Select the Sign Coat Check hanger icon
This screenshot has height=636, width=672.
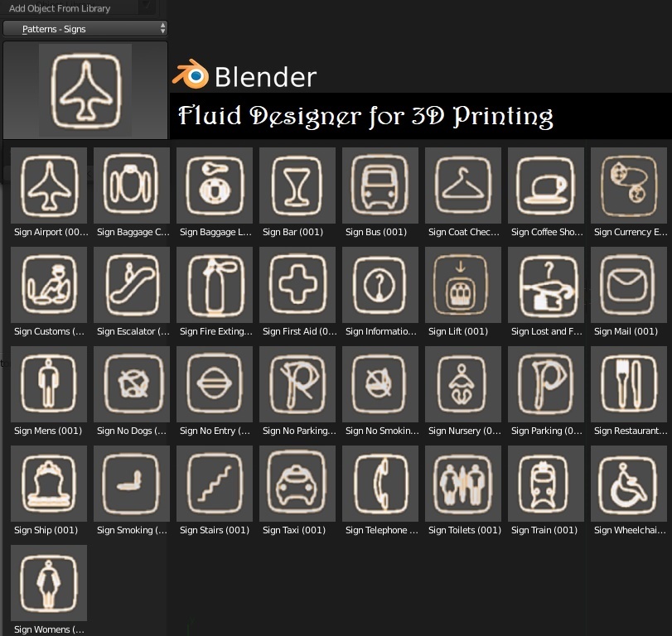tap(463, 185)
